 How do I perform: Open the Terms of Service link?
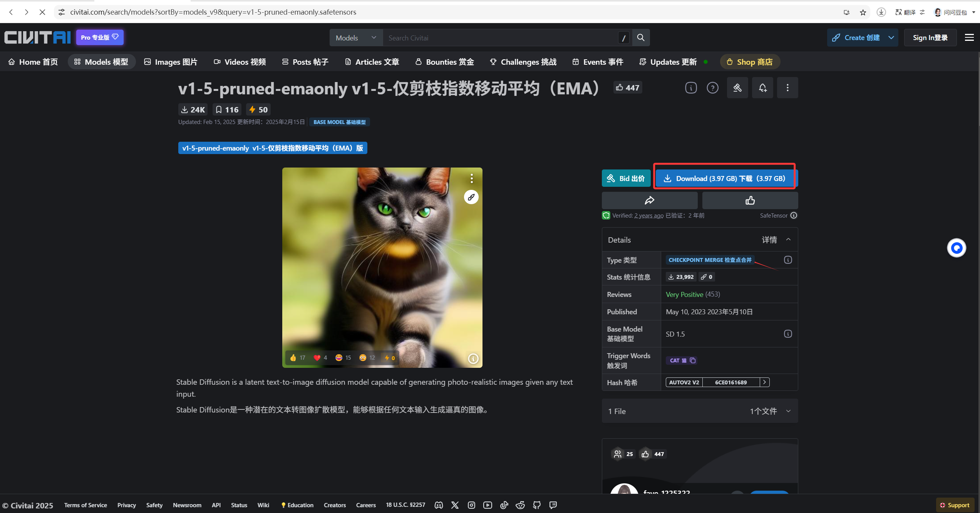[85, 505]
